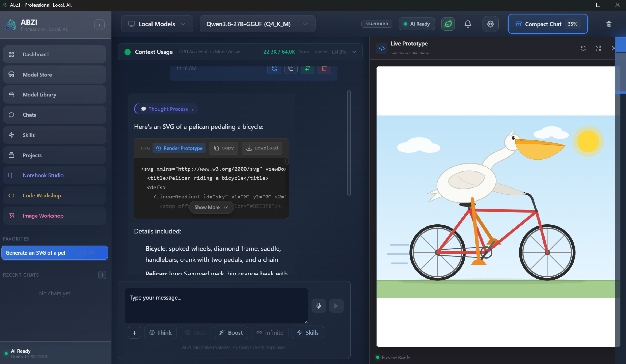Expand Live Prototype to fullscreen

coord(598,48)
